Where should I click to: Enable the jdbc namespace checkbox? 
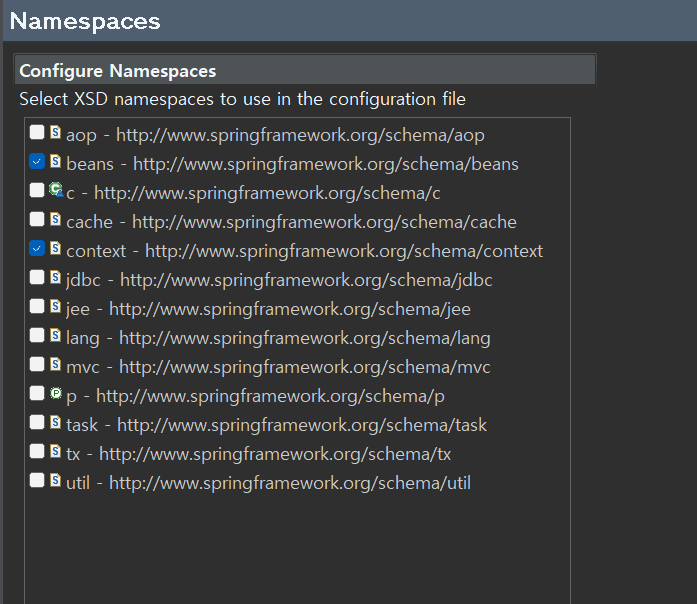tap(37, 277)
